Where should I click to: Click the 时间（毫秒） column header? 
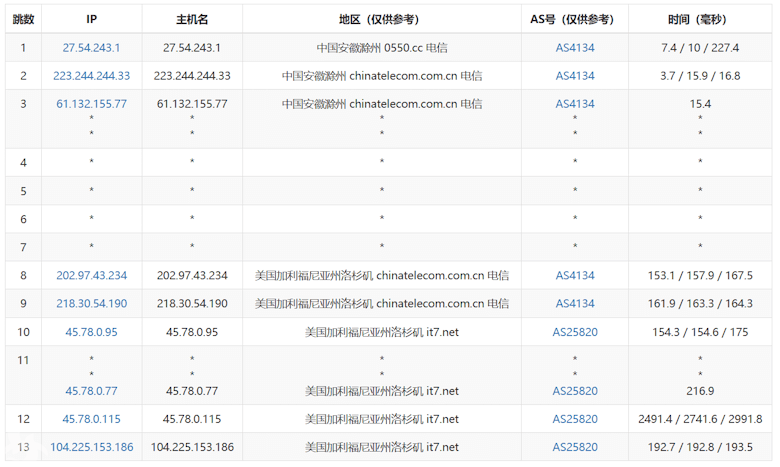pyautogui.click(x=700, y=19)
